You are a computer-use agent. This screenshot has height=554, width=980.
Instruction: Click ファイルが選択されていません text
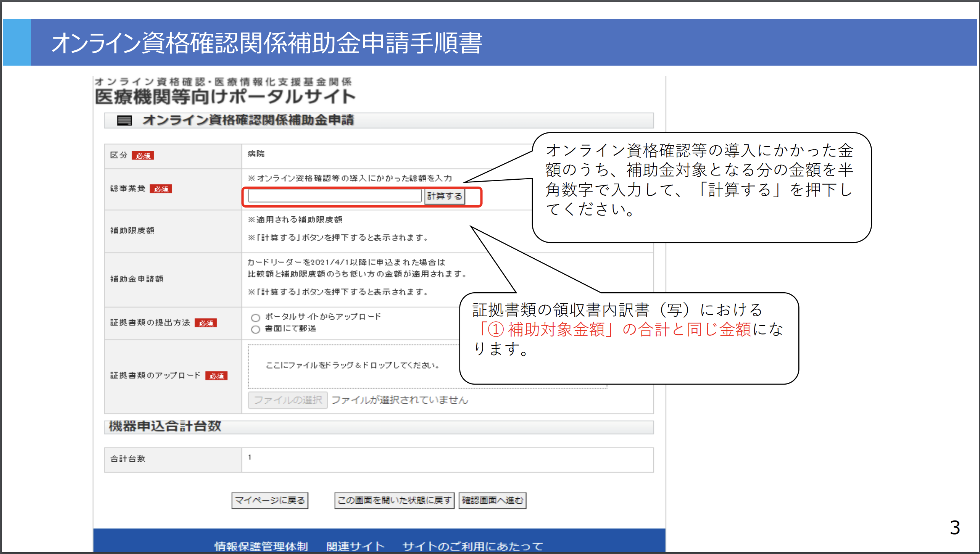(x=400, y=400)
